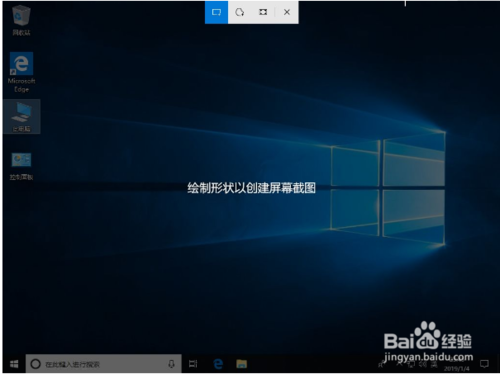
Task: Select the Microsoft Edge desktop shortcut
Action: pyautogui.click(x=21, y=72)
